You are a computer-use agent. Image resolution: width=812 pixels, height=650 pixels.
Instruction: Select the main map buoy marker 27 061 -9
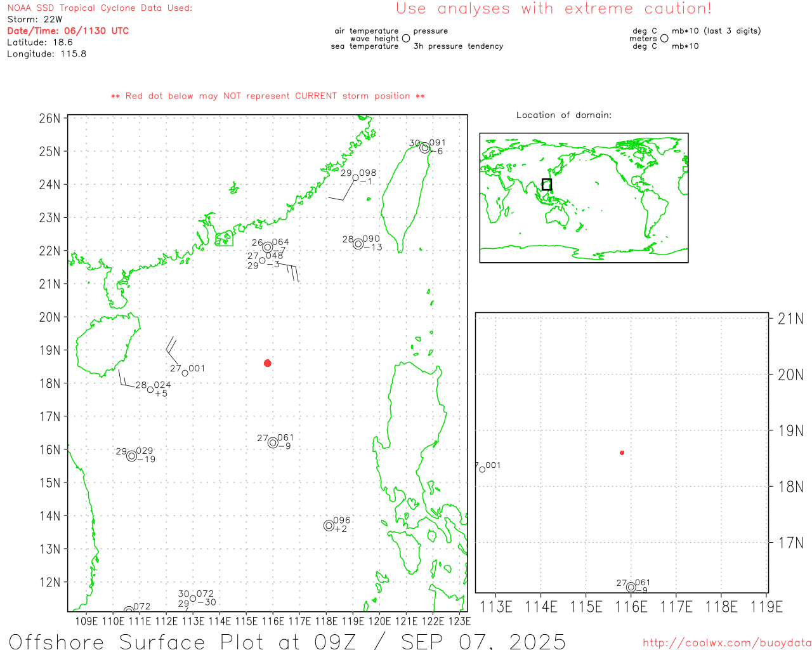273,442
